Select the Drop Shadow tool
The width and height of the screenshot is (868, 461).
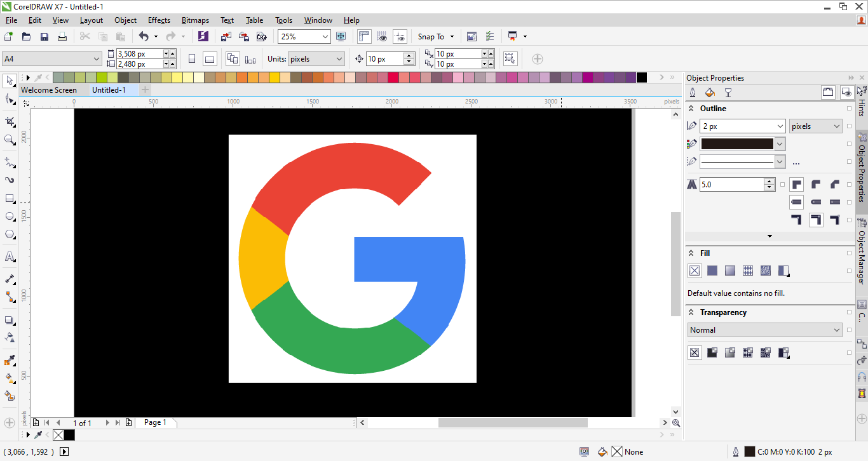(10, 320)
